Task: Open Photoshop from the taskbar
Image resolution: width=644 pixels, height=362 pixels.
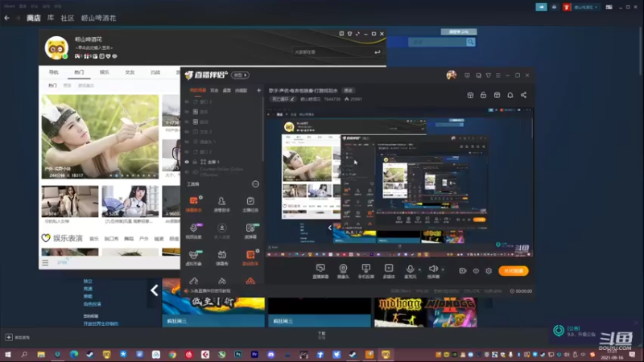Action: pos(238,354)
